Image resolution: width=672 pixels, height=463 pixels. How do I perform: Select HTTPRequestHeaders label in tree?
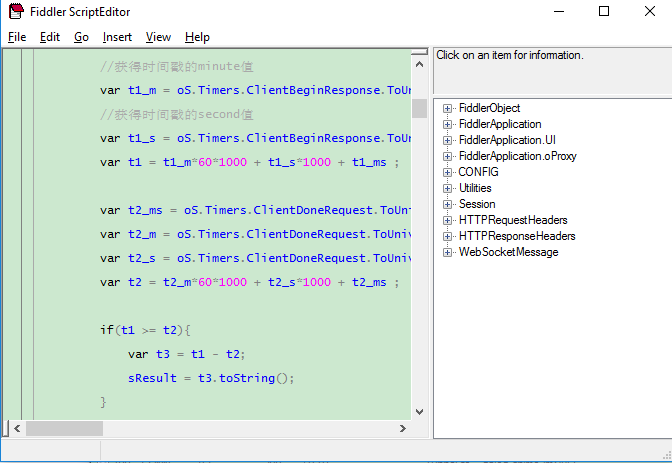513,220
